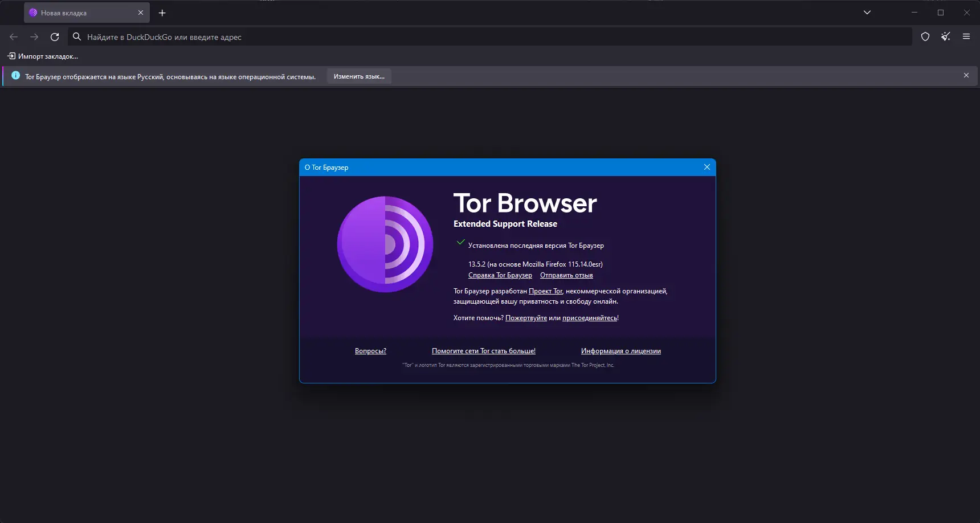The height and width of the screenshot is (523, 980).
Task: Click 'Extended Support Release' text
Action: coord(505,224)
